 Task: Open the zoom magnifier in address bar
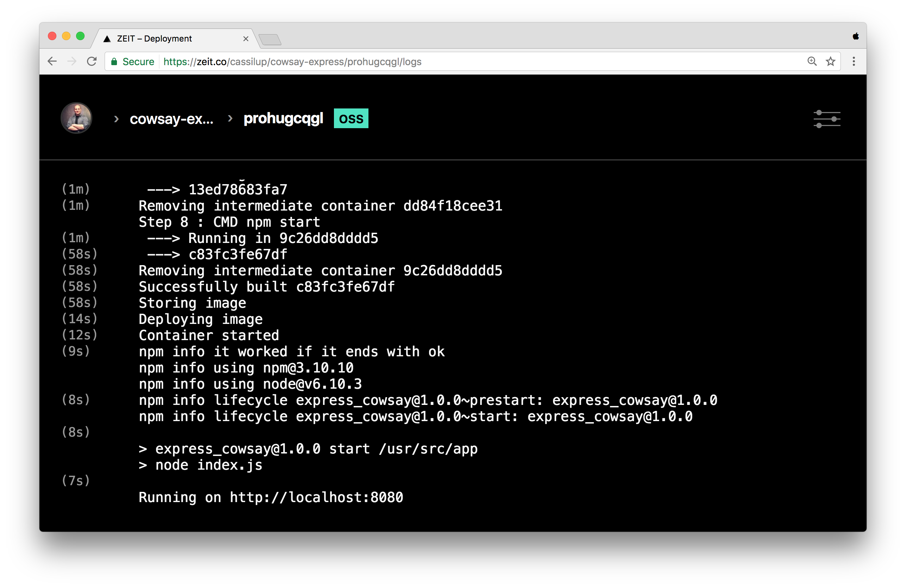pyautogui.click(x=812, y=61)
